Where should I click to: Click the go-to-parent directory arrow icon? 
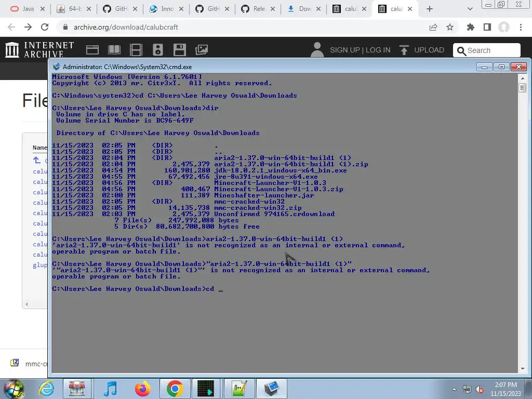click(37, 160)
